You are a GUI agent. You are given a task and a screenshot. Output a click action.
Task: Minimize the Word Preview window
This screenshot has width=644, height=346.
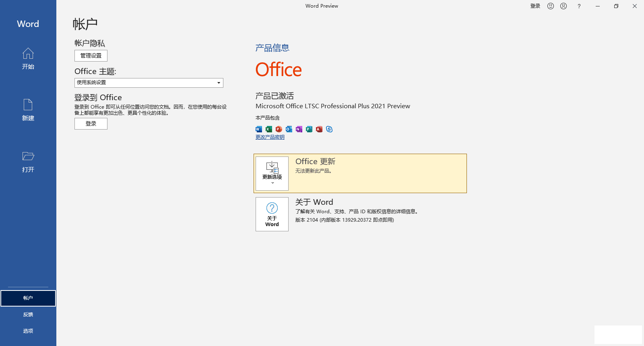[598, 6]
